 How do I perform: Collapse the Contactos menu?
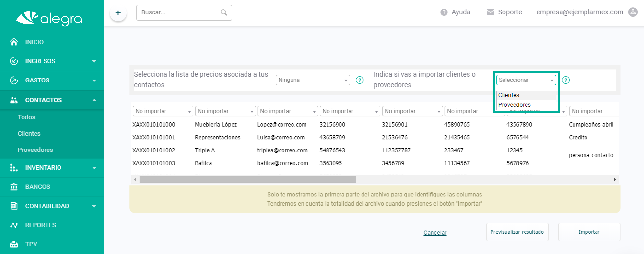point(94,100)
